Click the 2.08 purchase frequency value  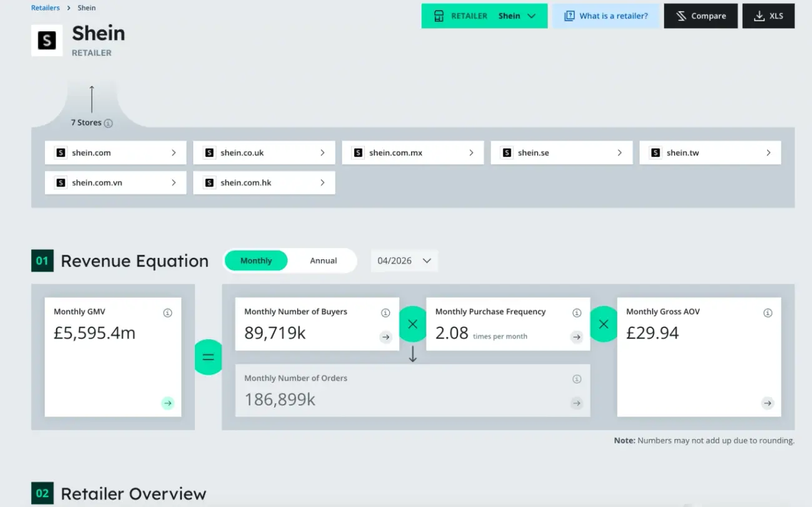(x=452, y=333)
